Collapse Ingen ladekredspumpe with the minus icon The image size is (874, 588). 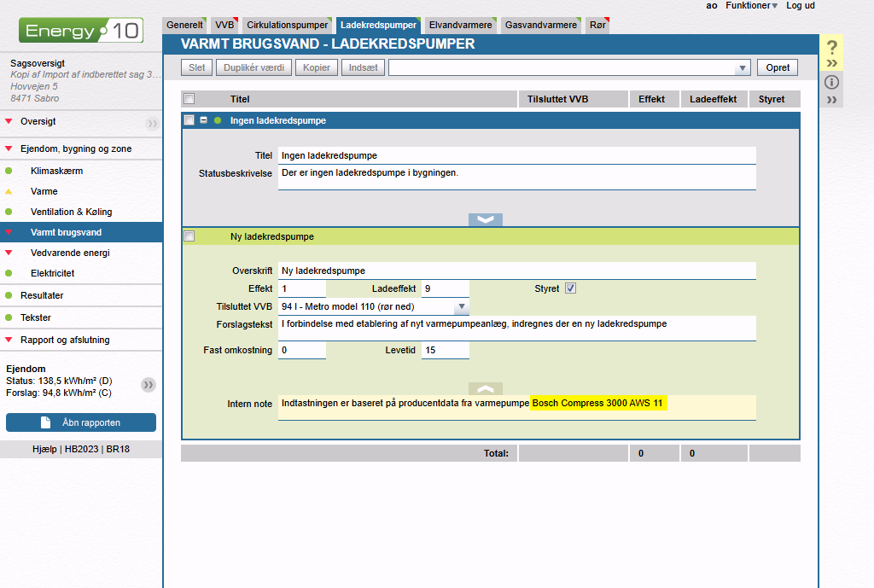[x=204, y=120]
